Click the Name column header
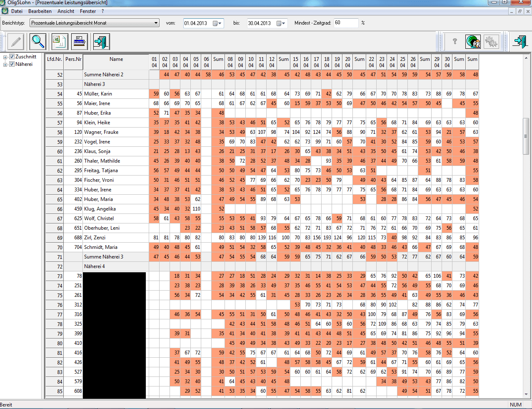Screen dimensions: 532x409 (116, 59)
